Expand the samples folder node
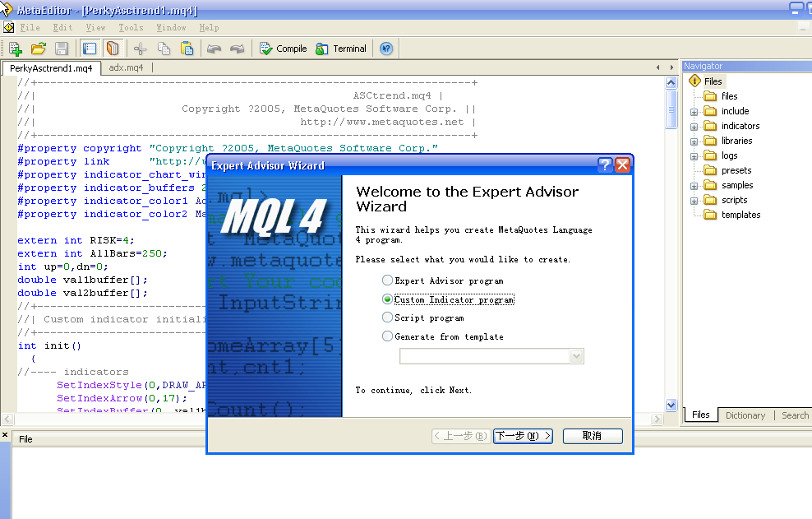The image size is (812, 519). (694, 186)
